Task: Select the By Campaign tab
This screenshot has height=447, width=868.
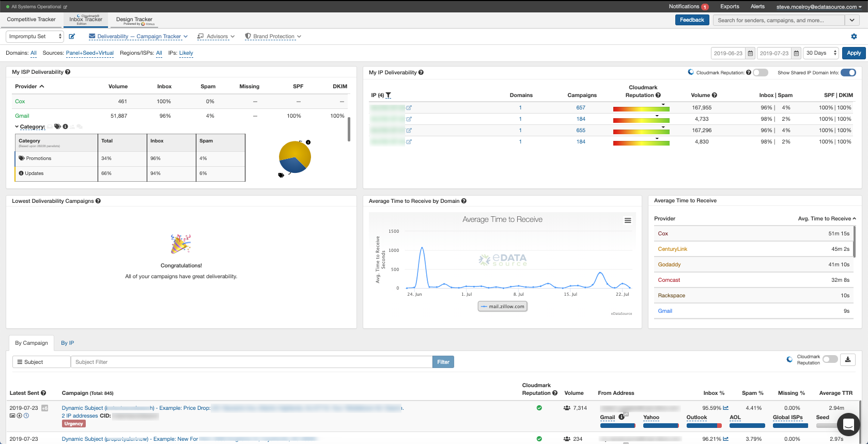Action: tap(32, 343)
